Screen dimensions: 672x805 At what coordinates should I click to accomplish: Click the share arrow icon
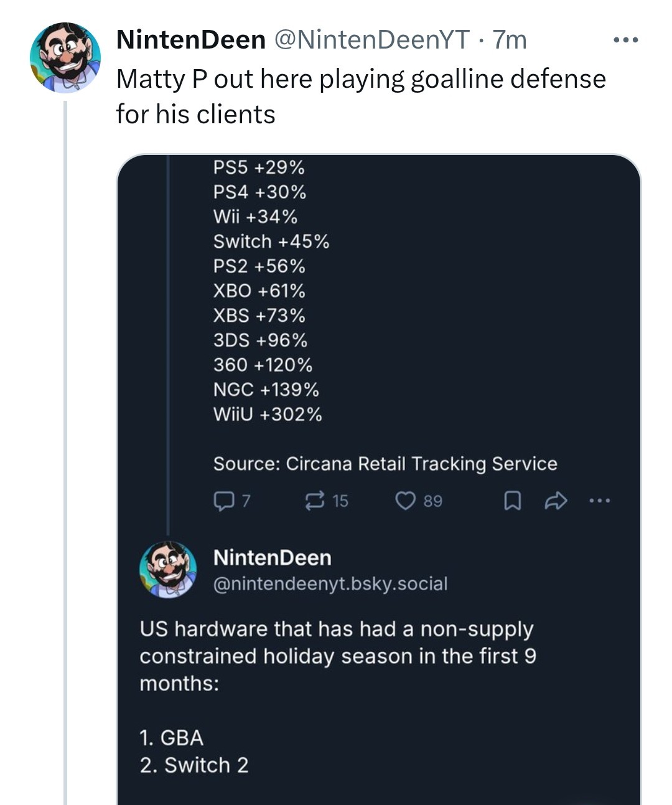[x=556, y=501]
